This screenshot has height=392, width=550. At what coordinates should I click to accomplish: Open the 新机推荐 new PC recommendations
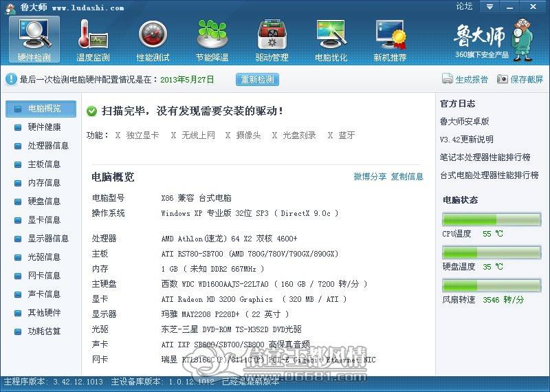[390, 40]
